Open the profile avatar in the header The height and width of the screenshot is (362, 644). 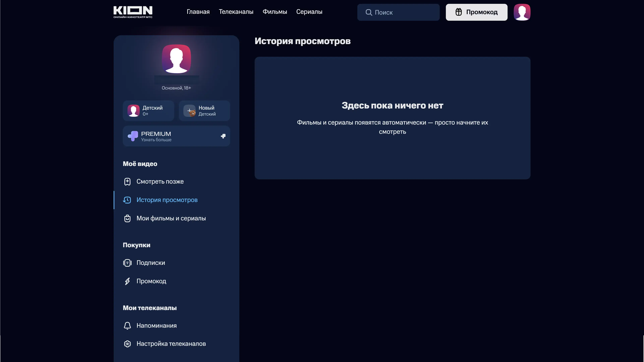[x=522, y=12]
